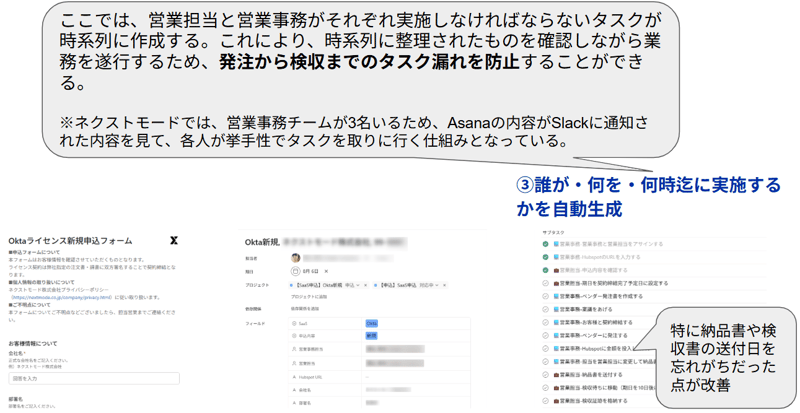Open the nextmode privacy policy link
This screenshot has height=413, width=800.
pyautogui.click(x=61, y=297)
